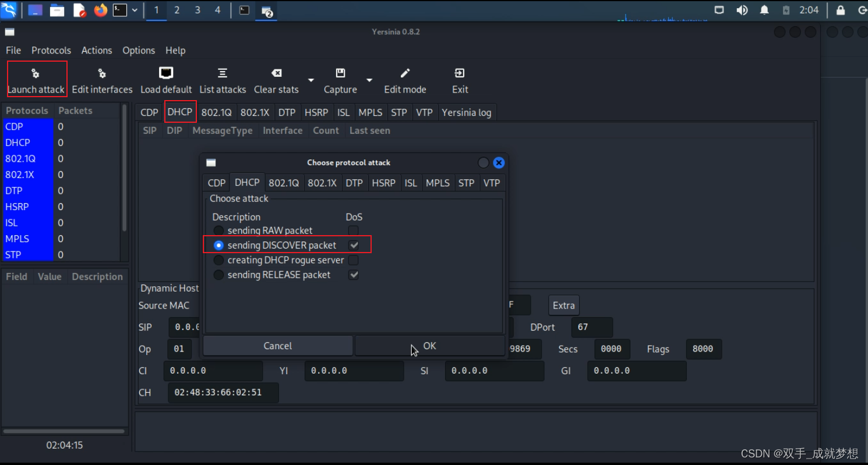Viewport: 868px width, 465px height.
Task: Click the MessageType column header
Action: [223, 130]
